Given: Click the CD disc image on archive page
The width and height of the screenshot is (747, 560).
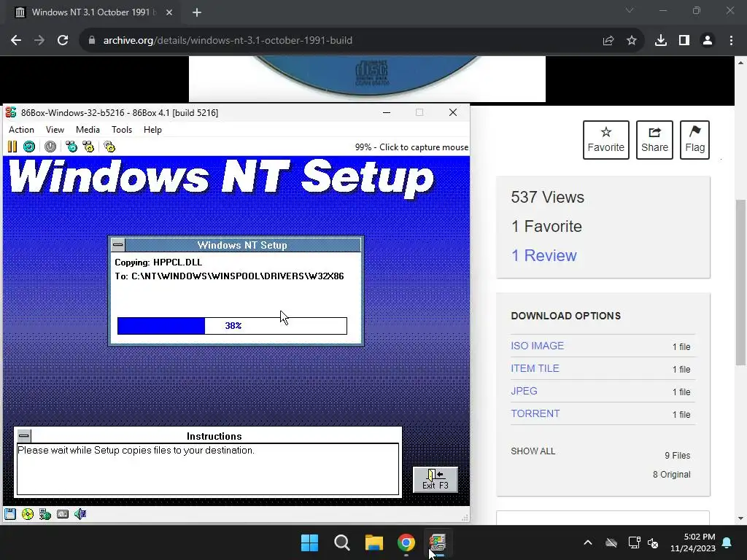Looking at the screenshot, I should pyautogui.click(x=368, y=78).
